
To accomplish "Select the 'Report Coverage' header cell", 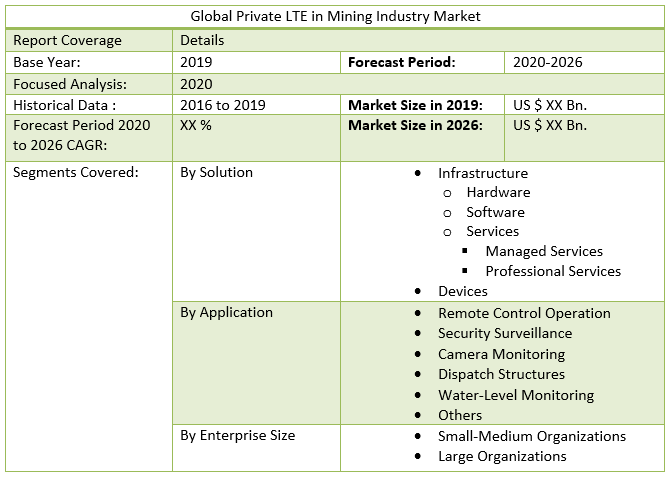I will coord(67,41).
